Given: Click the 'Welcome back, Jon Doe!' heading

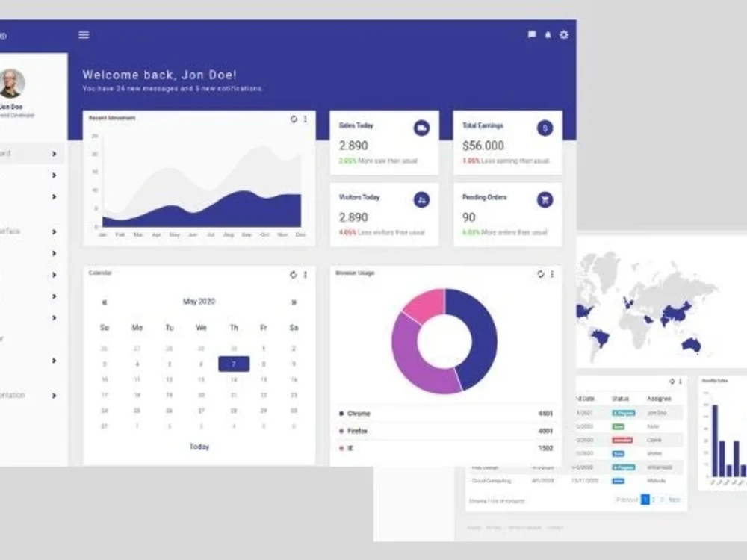Looking at the screenshot, I should point(160,75).
